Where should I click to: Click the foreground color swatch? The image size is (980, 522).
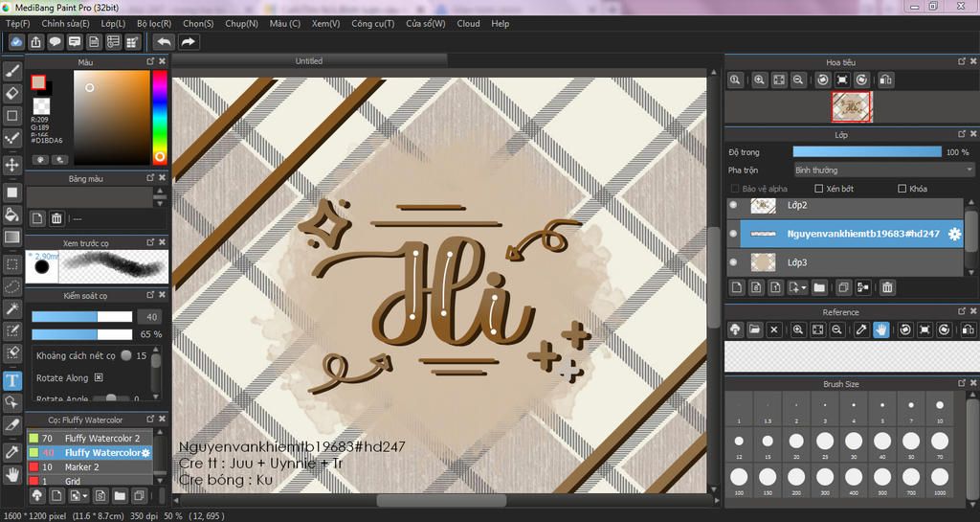coord(38,83)
